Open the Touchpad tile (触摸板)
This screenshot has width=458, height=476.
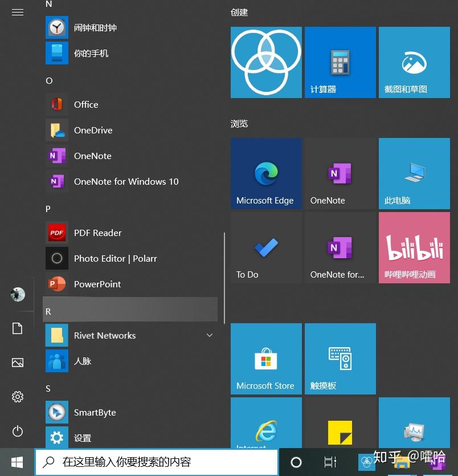340,359
